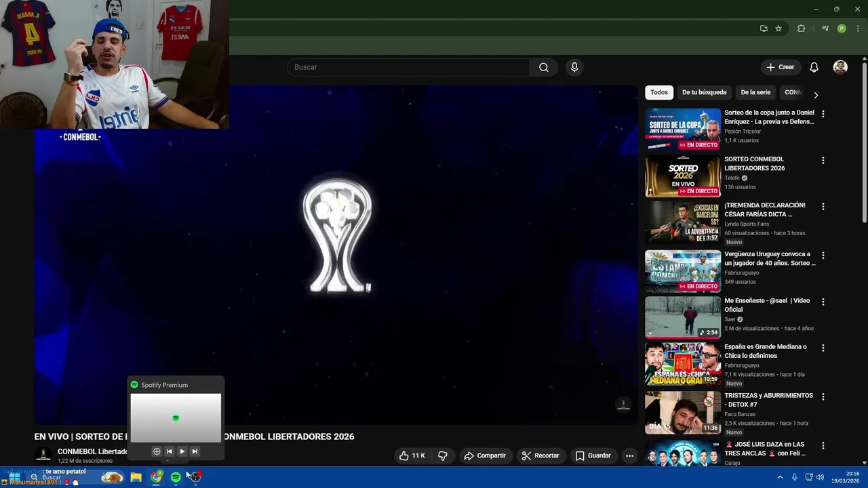The image size is (868, 488).
Task: Open menu for España es Grande video
Action: point(823,348)
